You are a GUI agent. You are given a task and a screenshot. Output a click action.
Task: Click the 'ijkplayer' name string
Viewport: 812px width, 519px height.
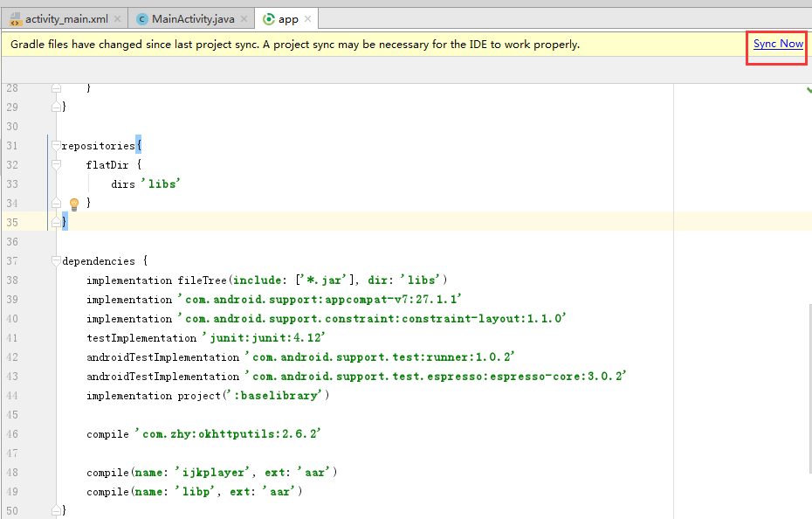pyautogui.click(x=212, y=472)
